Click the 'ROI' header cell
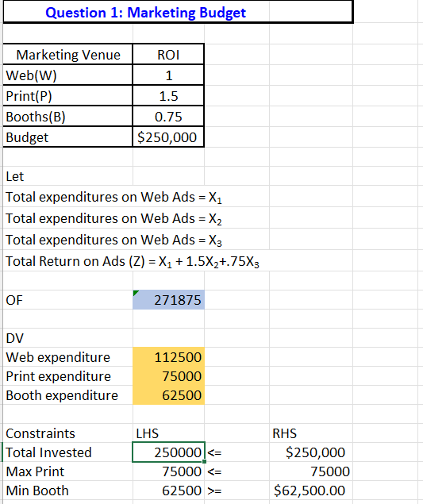This screenshot has height=504, width=423. tap(168, 55)
